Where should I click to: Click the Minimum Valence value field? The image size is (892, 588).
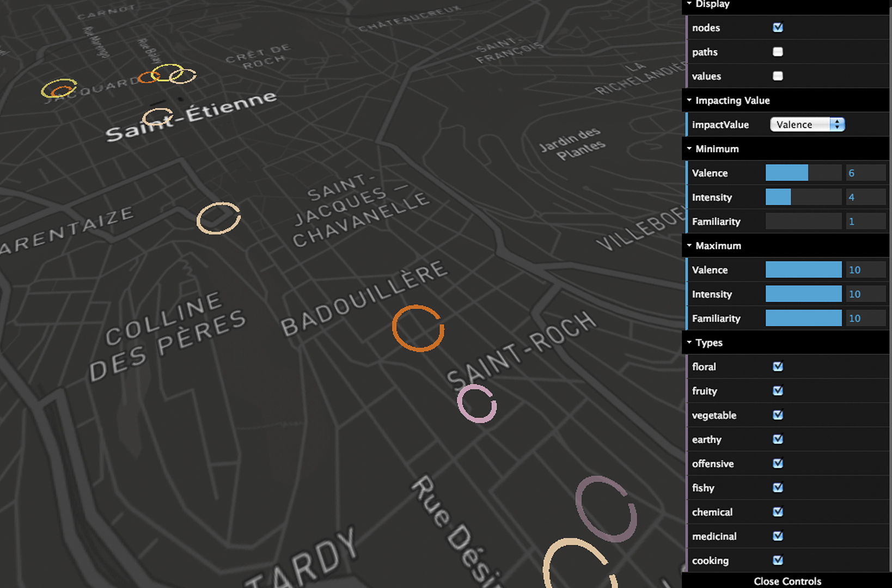point(865,173)
